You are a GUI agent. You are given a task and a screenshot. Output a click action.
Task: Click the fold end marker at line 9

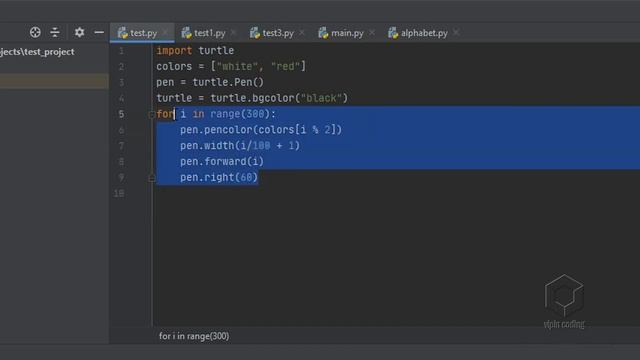[x=151, y=178]
